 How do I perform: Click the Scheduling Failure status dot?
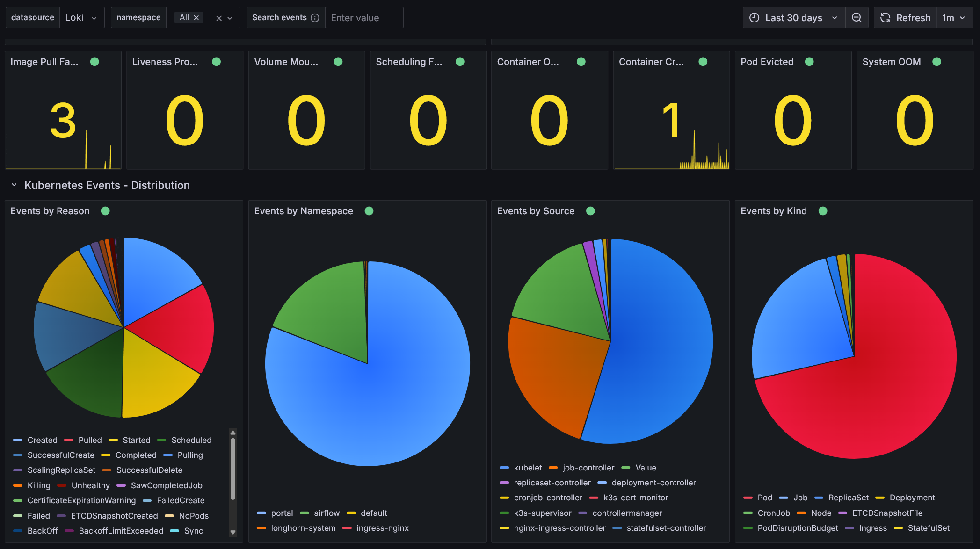[x=460, y=62]
